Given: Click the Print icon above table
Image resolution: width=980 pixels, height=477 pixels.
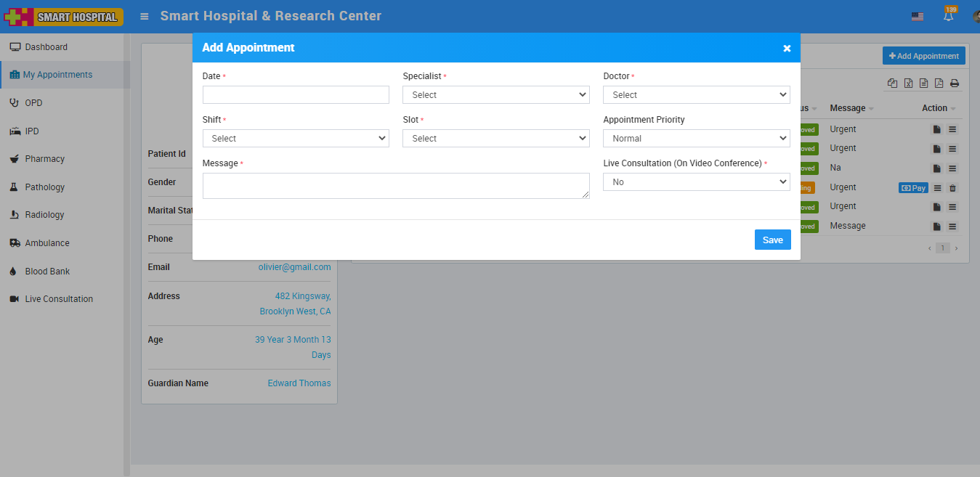Looking at the screenshot, I should click(x=955, y=83).
